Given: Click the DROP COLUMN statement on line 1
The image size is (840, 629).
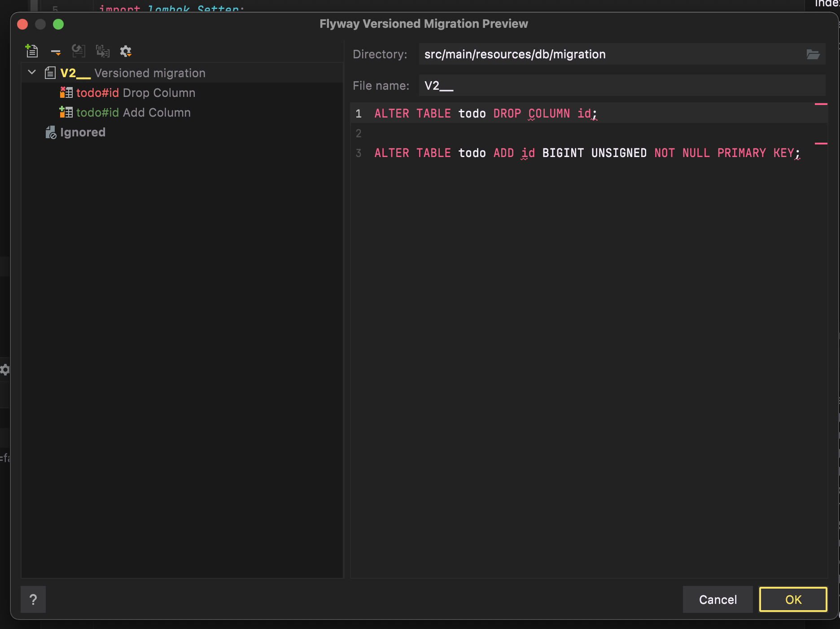Looking at the screenshot, I should coord(486,114).
